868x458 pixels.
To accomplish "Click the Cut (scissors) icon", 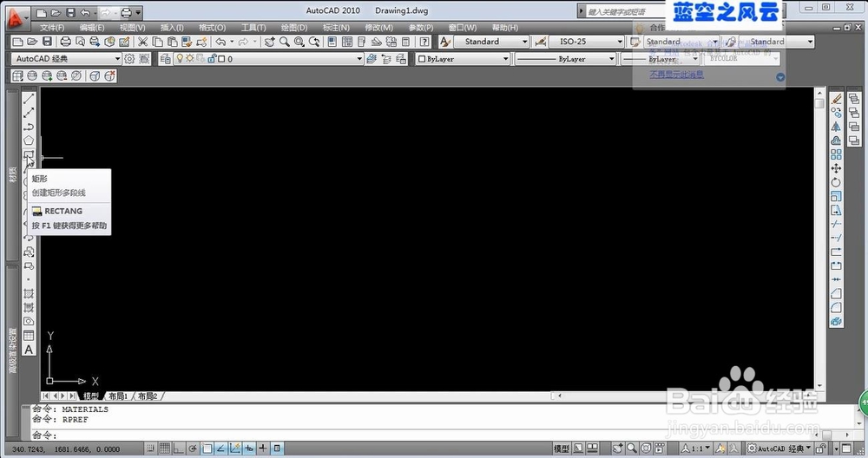I will (143, 42).
